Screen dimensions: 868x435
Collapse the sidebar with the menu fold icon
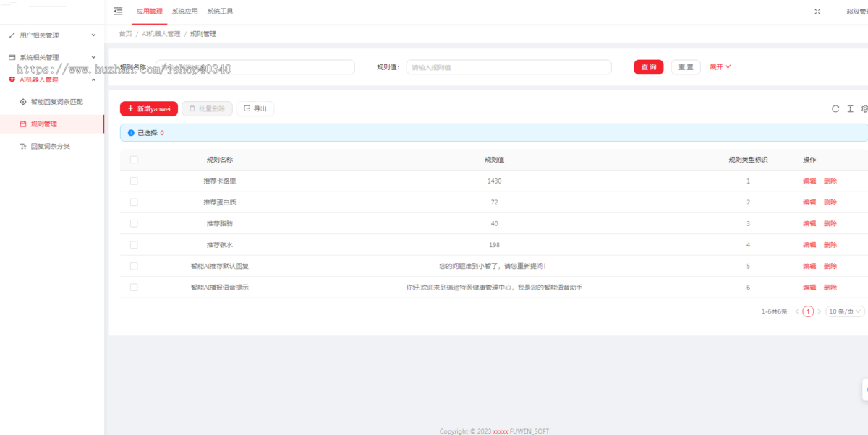[x=119, y=11]
